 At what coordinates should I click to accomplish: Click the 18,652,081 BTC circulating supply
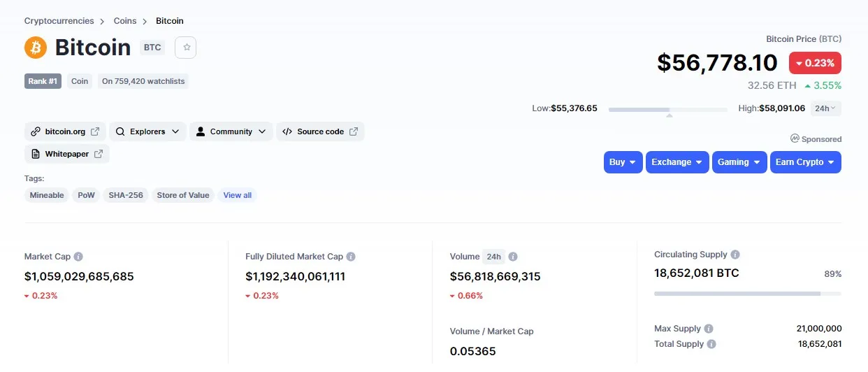[697, 273]
